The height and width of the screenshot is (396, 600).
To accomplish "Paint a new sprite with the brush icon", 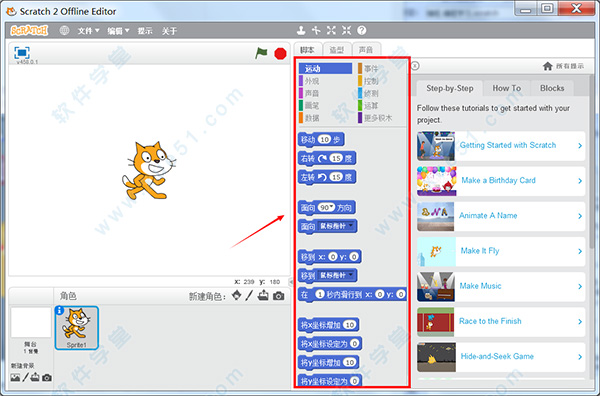I will tap(249, 296).
